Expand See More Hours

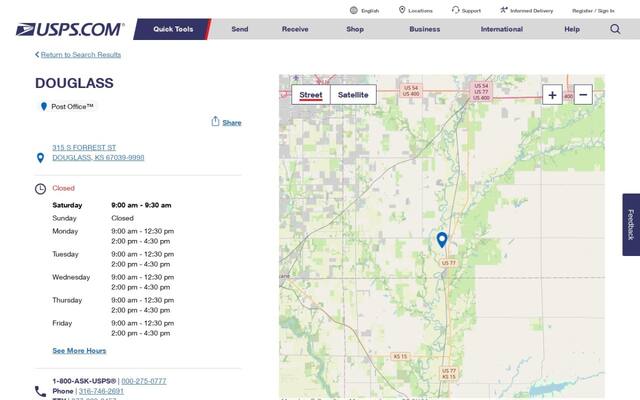pyautogui.click(x=79, y=351)
